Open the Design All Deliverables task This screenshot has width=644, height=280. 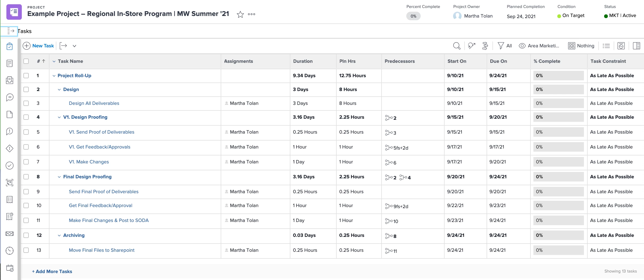(94, 103)
